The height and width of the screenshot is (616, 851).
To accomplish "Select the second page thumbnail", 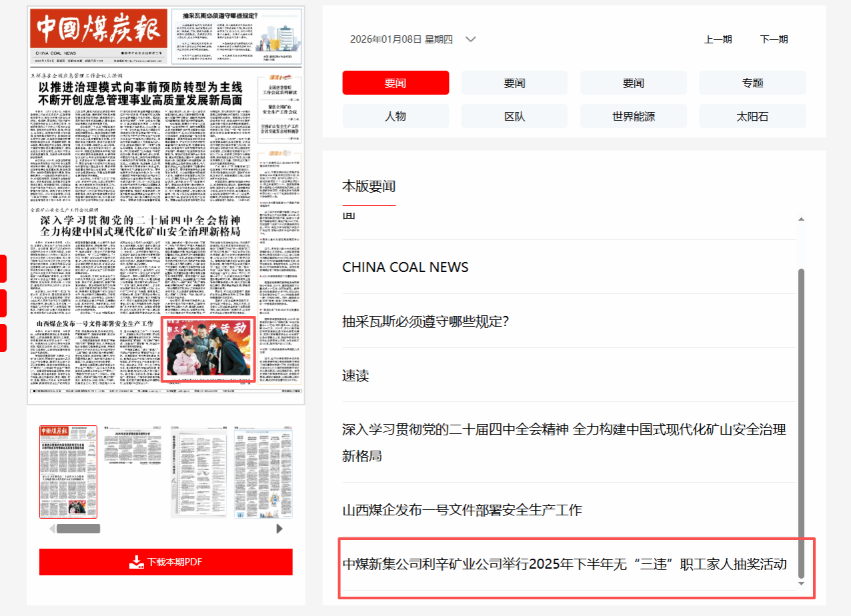I will pos(132,471).
